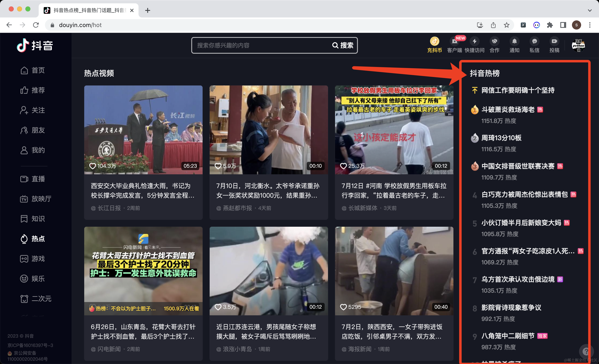Open author link @ 长城新媒体
Viewport: 599px width, 364px height.
tap(360, 208)
